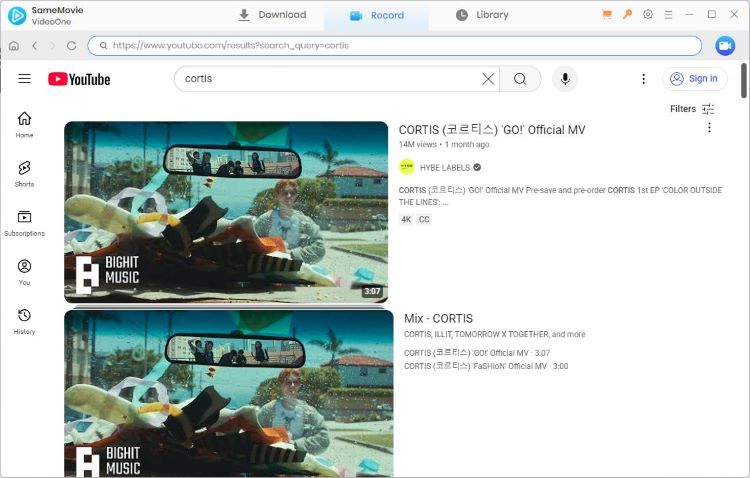Switch to the Record tab
This screenshot has height=478, width=750.
click(x=376, y=16)
